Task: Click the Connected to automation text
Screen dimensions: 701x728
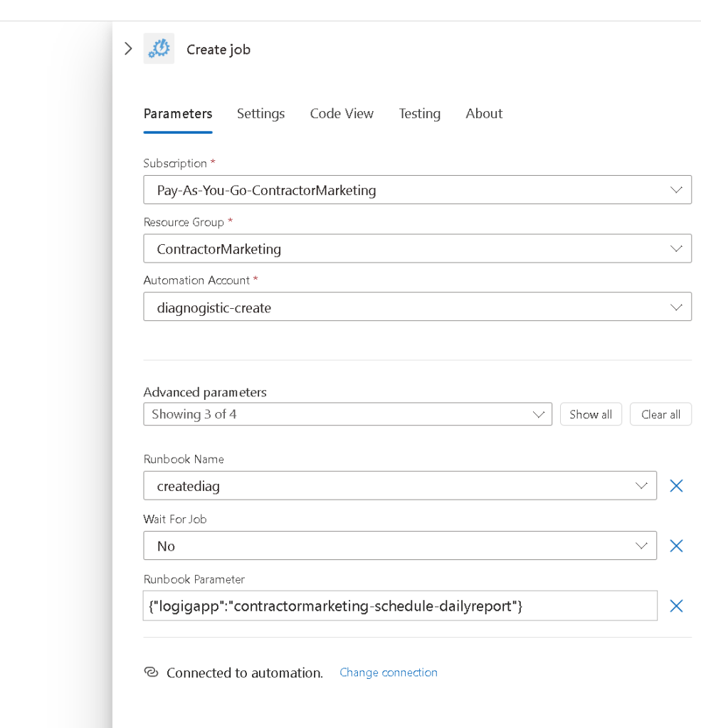Action: [245, 672]
